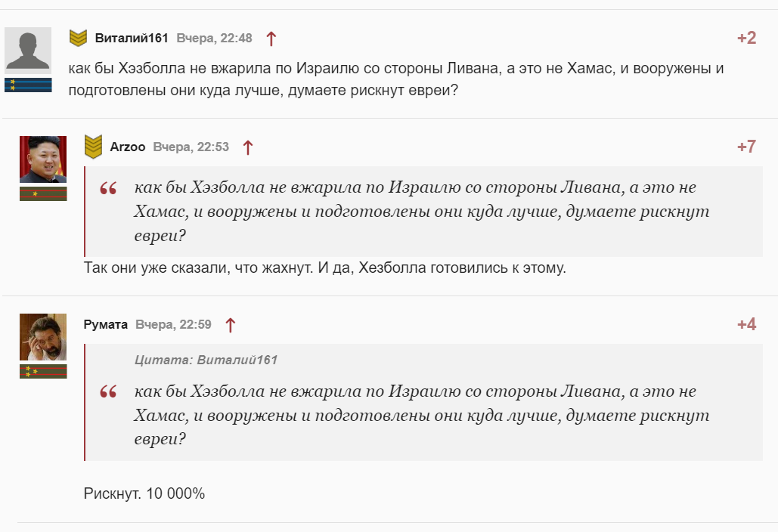This screenshot has height=532, width=778.
Task: Click the red up arrow in Румата's comment
Action: coord(231,325)
